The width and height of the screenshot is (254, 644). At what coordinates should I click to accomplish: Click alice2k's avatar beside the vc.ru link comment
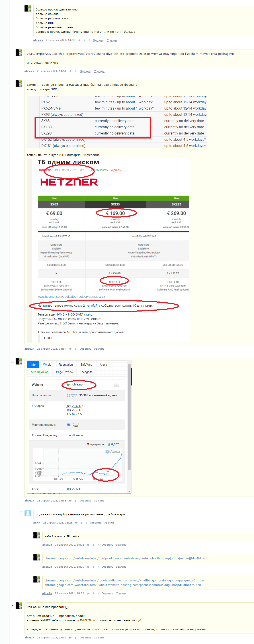click(19, 53)
